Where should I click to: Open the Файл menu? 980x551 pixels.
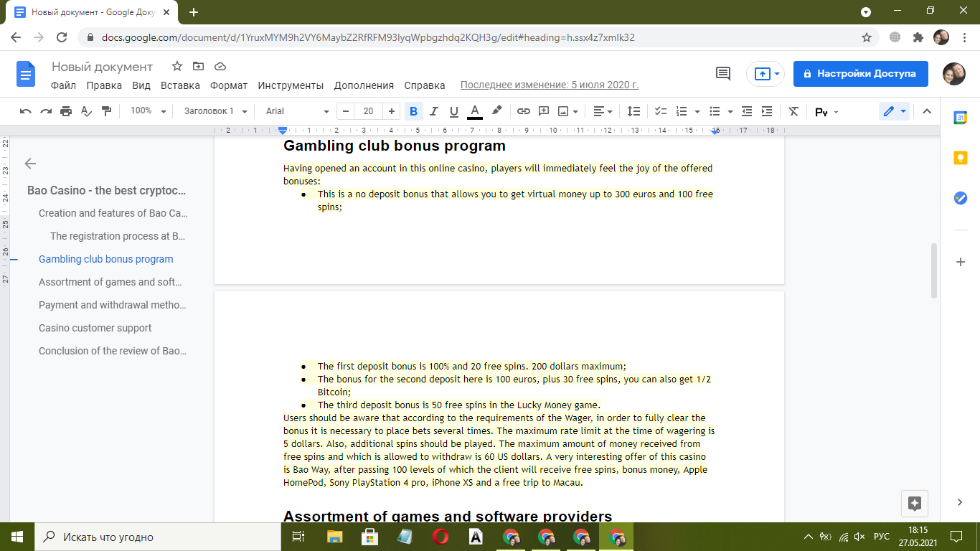[x=64, y=85]
